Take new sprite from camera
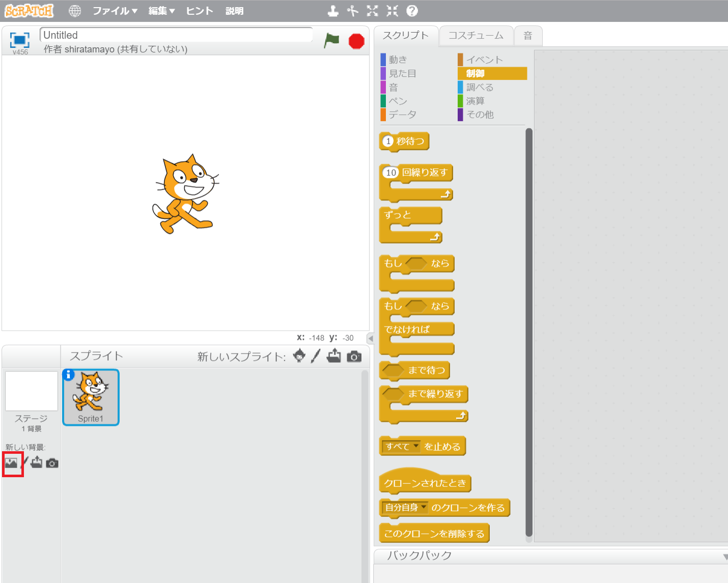 coord(354,357)
